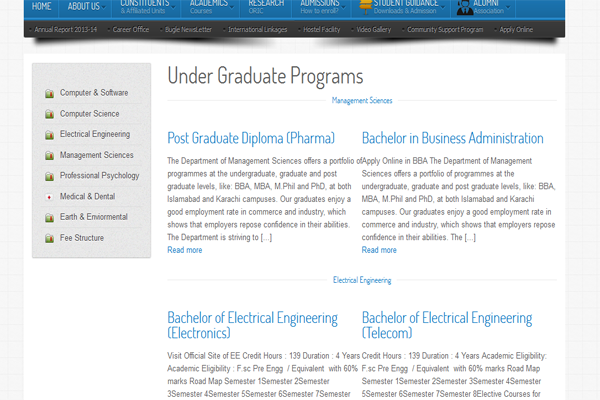Click the Professional Psychology sidebar icon
Viewport: 600px width, 400px height.
point(49,176)
